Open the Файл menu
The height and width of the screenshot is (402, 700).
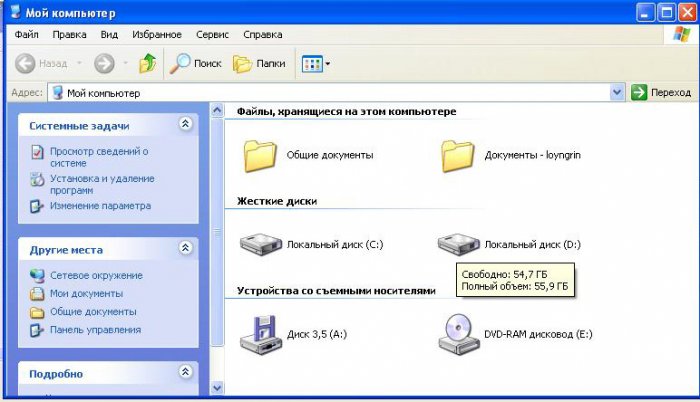[x=26, y=34]
